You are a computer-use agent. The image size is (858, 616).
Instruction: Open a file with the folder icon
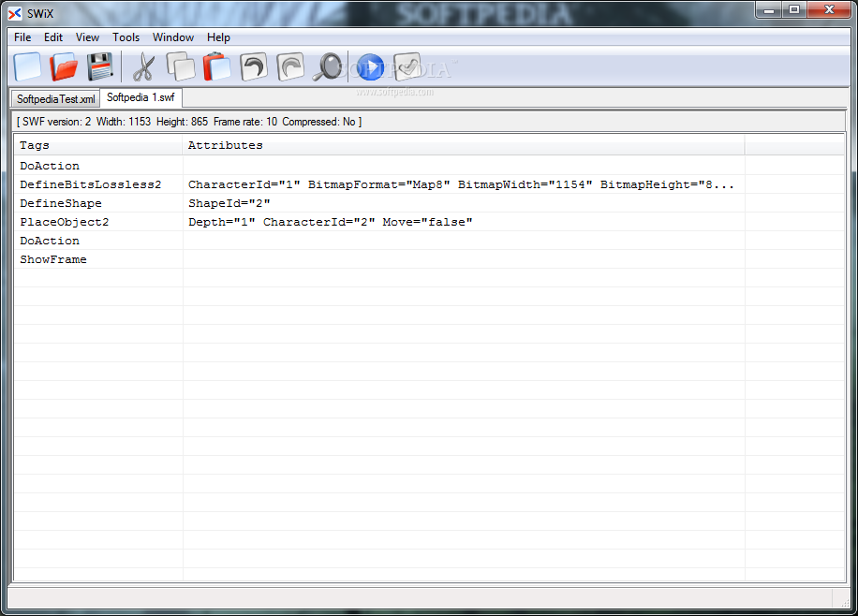(64, 66)
